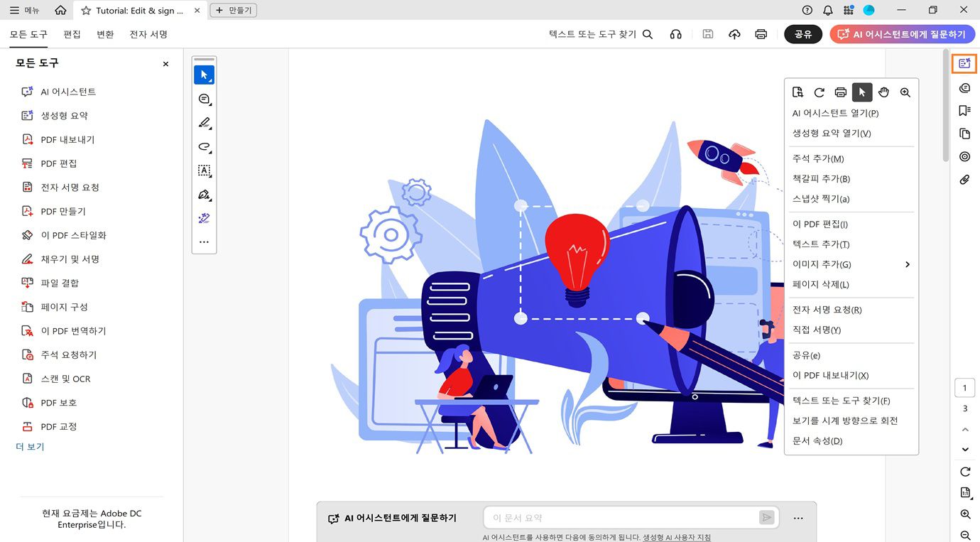Rotate the page using the right sidebar icon
This screenshot has width=980, height=542.
(965, 472)
